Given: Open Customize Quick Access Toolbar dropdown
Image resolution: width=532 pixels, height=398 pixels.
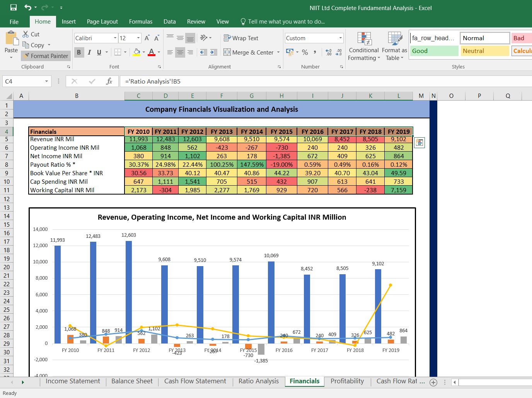Looking at the screenshot, I should pyautogui.click(x=61, y=7).
